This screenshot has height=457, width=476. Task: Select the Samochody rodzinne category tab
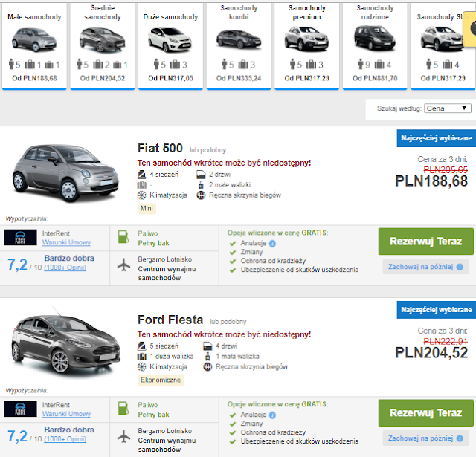(375, 46)
